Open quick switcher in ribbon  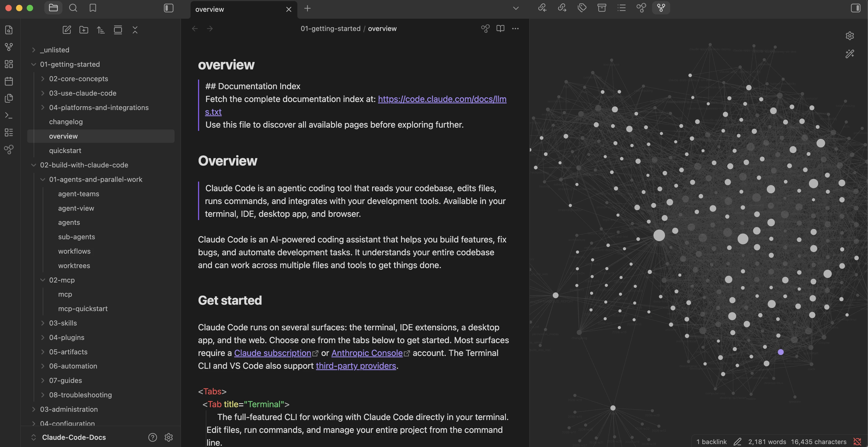point(9,30)
